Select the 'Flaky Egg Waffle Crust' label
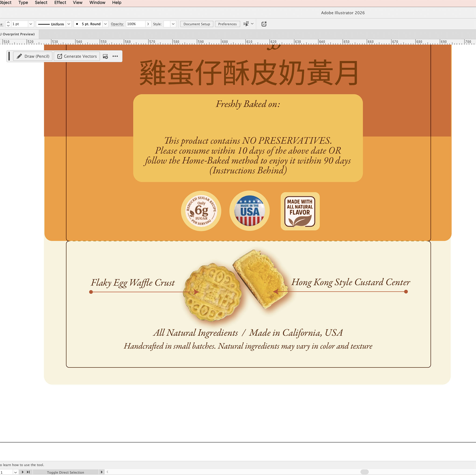This screenshot has width=476, height=476. [133, 283]
